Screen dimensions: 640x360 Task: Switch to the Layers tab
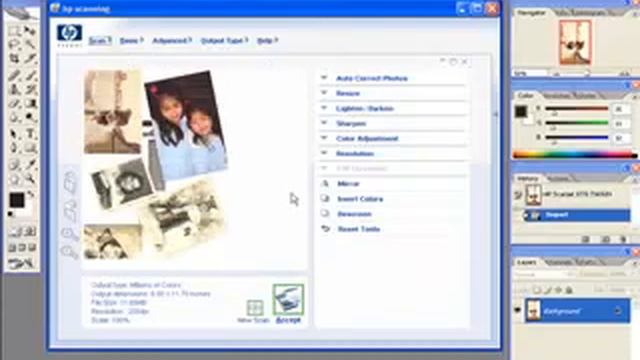527,262
